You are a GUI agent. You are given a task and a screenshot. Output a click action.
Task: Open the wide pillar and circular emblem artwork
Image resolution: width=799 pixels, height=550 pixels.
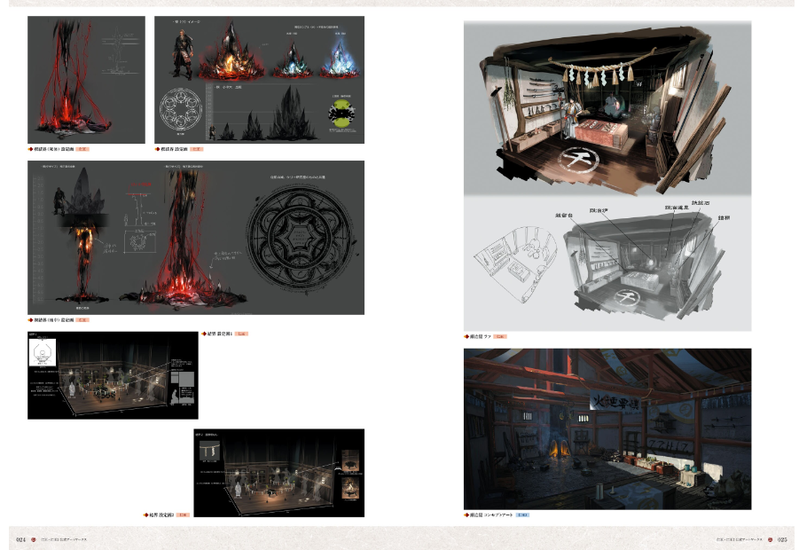pos(196,238)
